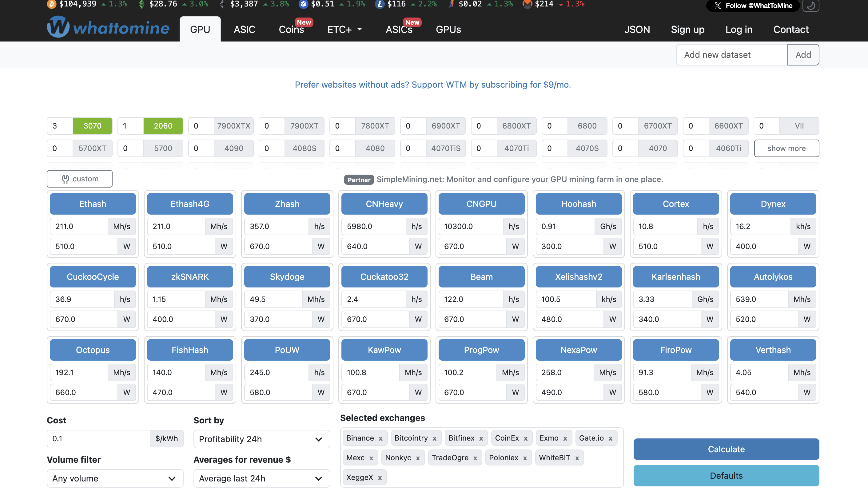Open the Coins page
Viewport: 868px width, 495px height.
(x=292, y=30)
